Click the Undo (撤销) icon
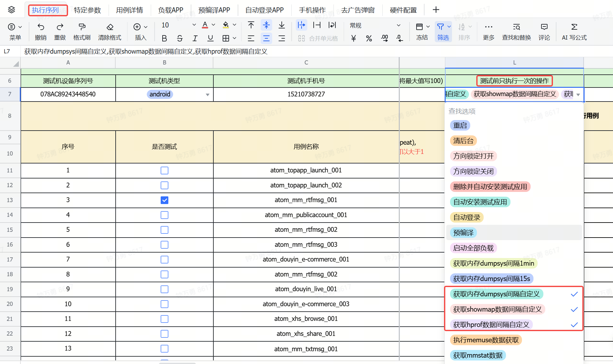The image size is (613, 364). 41,27
